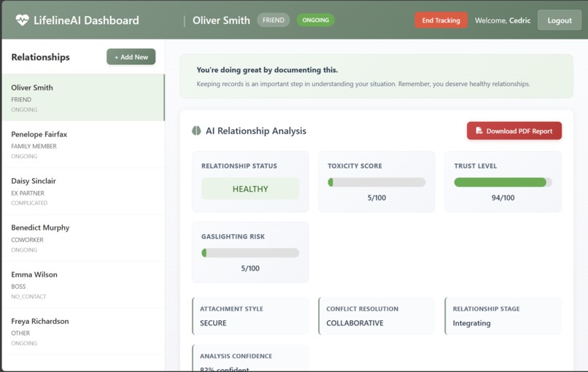Click the Oliver Smith header name
The width and height of the screenshot is (588, 372).
pos(221,20)
